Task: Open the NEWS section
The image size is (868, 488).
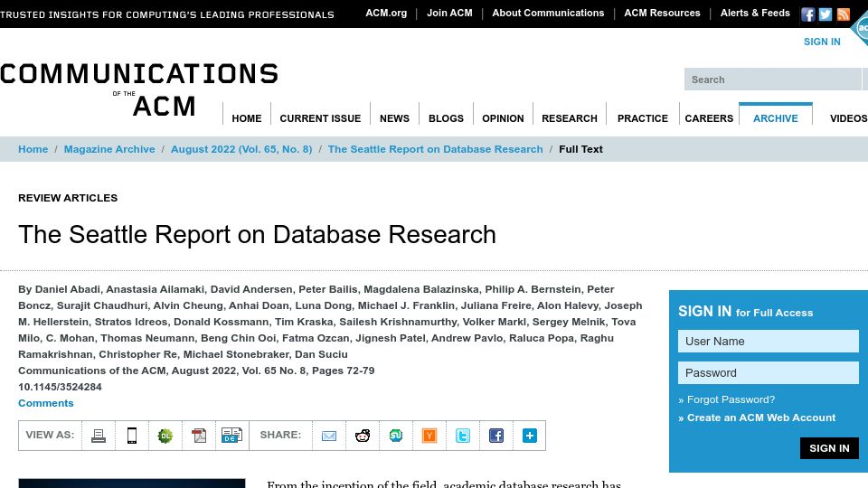Action: pyautogui.click(x=394, y=118)
